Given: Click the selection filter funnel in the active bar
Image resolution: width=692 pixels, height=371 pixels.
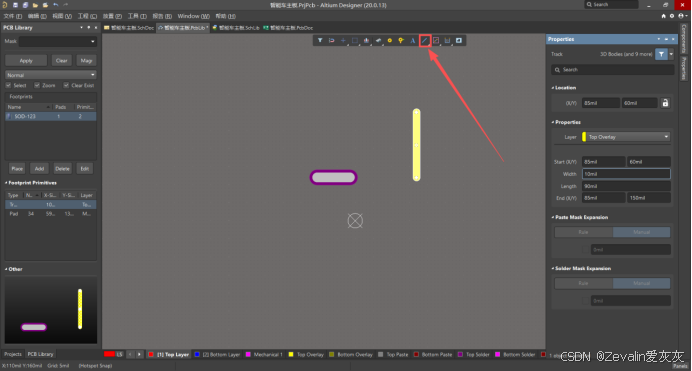Looking at the screenshot, I should point(320,40).
